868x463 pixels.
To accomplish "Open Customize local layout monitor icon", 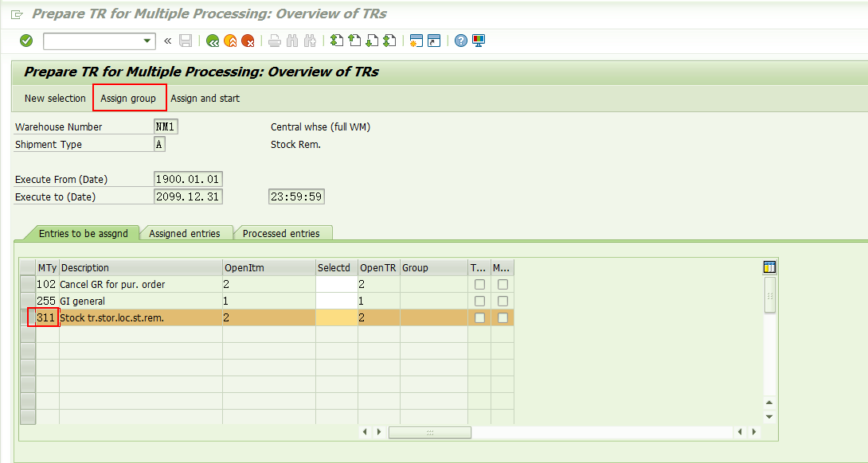I will (x=479, y=41).
